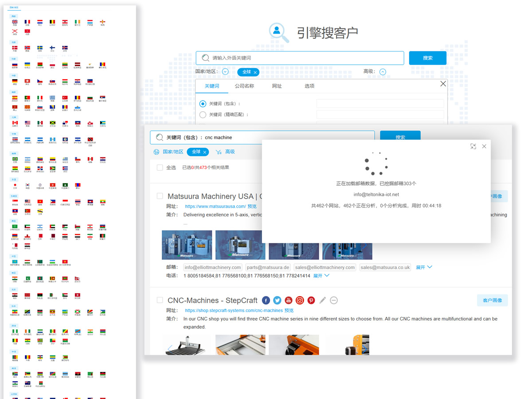Select the United Kingdom flag in country panel
The height and width of the screenshot is (399, 532).
click(x=15, y=22)
